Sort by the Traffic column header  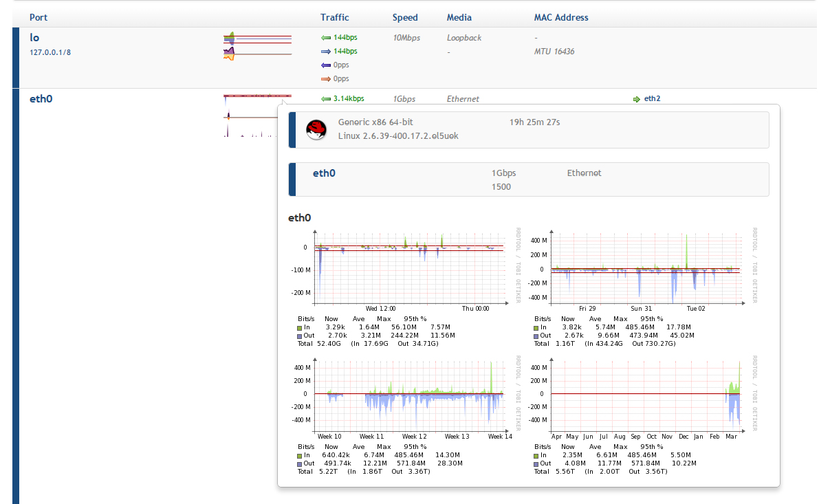point(335,17)
